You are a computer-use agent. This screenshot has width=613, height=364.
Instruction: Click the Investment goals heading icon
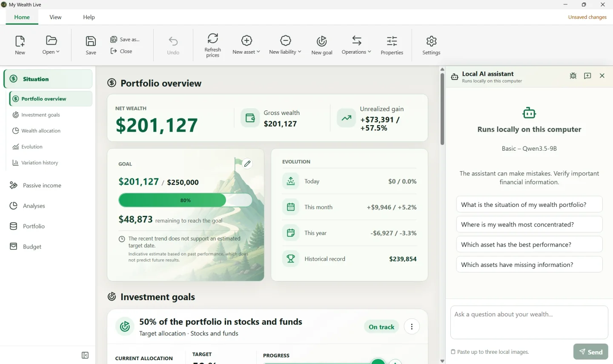(112, 297)
